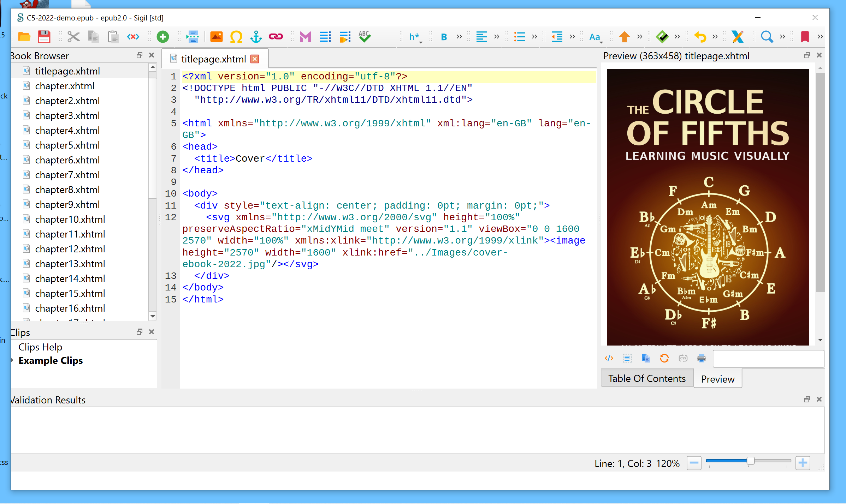Click the Add new file green plus icon
Image resolution: width=846 pixels, height=504 pixels.
click(x=163, y=37)
